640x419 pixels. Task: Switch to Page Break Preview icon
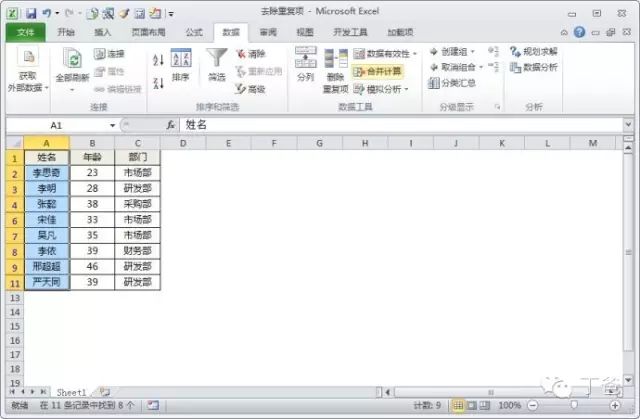(484, 405)
